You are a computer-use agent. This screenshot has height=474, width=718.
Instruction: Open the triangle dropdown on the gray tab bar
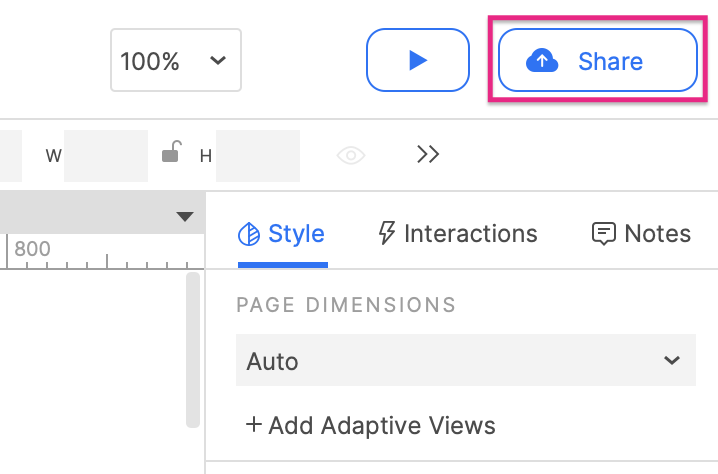pyautogui.click(x=184, y=216)
